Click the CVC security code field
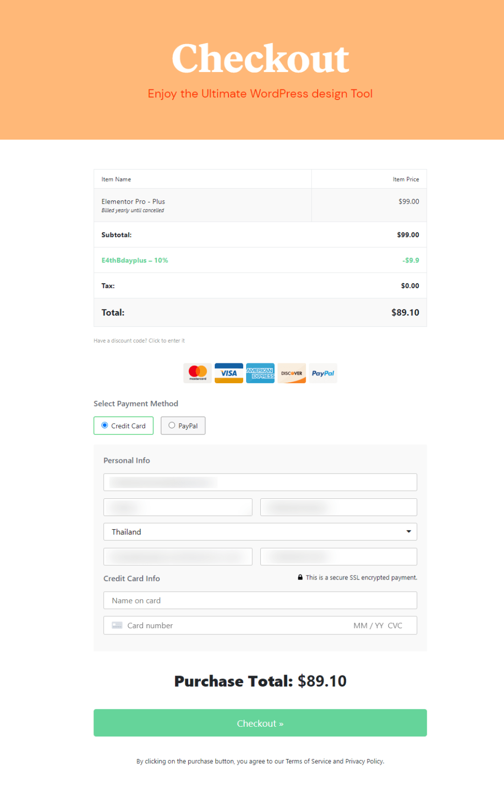Viewport: 504px width, 812px height. 395,625
